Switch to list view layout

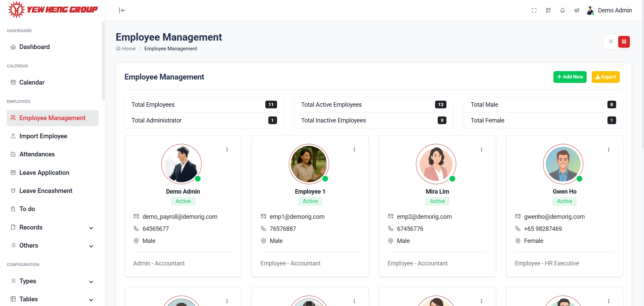pos(611,42)
